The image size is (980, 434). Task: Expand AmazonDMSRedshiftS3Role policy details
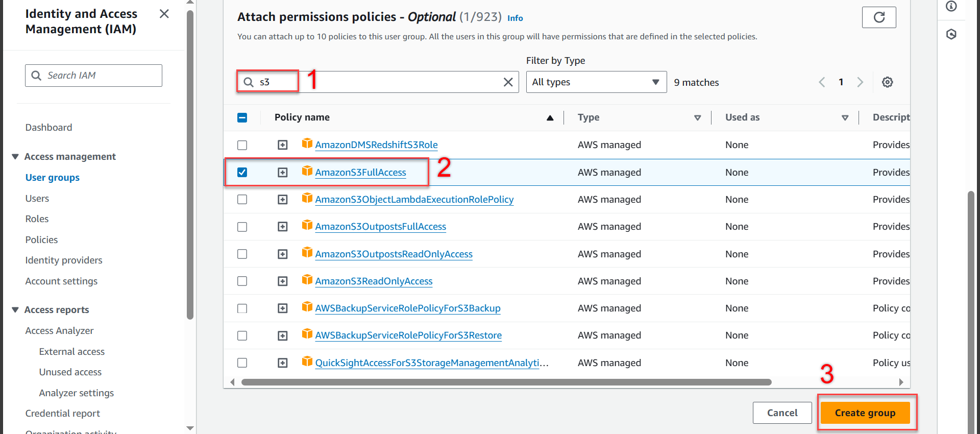[282, 145]
